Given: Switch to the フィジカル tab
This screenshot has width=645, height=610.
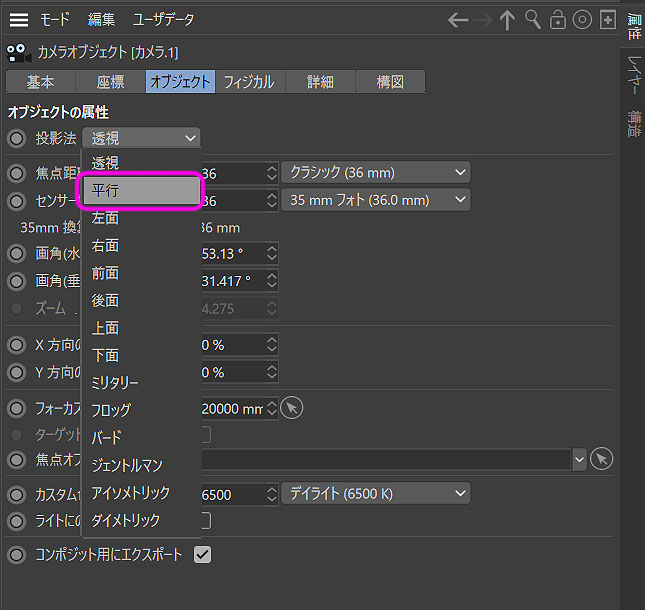Looking at the screenshot, I should click(x=249, y=82).
